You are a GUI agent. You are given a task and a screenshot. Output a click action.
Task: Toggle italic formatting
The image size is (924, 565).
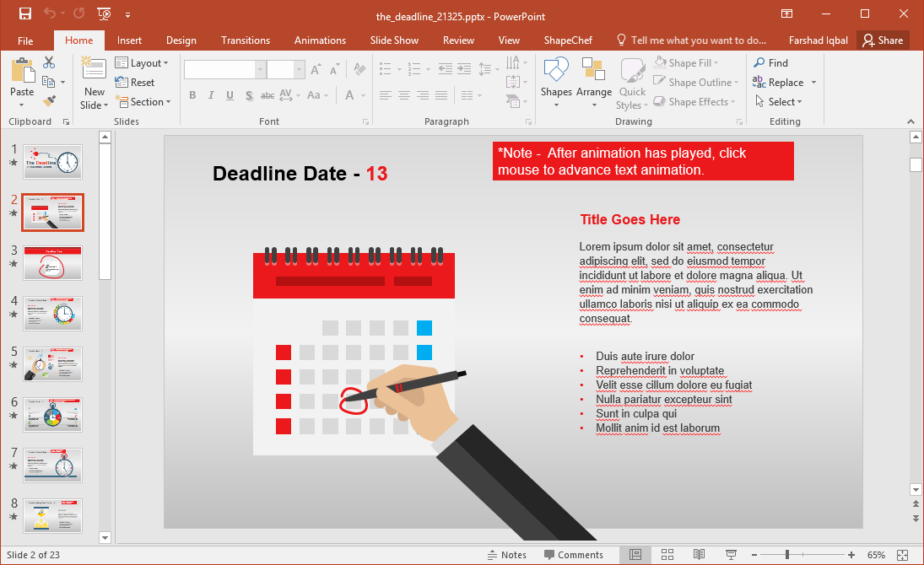point(211,95)
